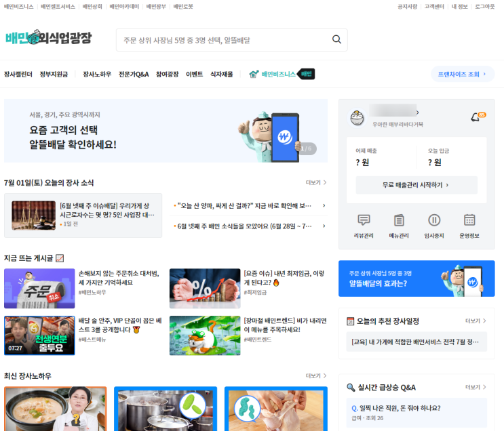
Task: Open the soup bowl 노하우 thumbnail
Action: [x=56, y=409]
